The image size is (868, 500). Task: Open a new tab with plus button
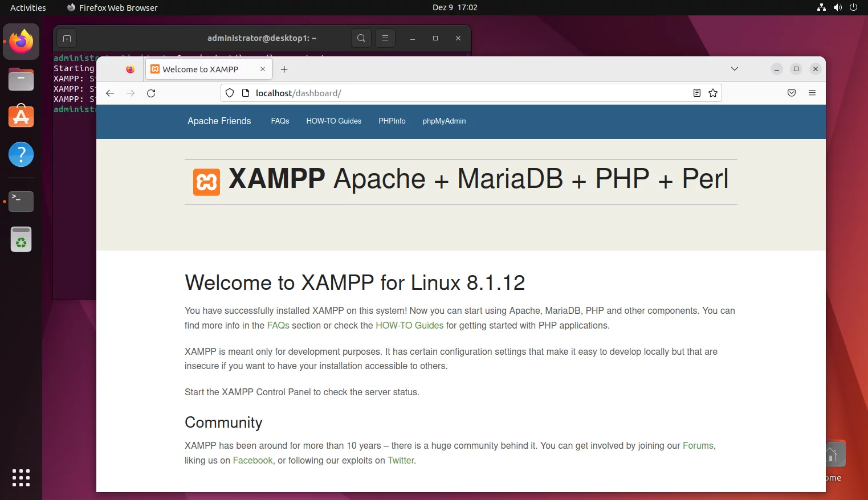(284, 69)
